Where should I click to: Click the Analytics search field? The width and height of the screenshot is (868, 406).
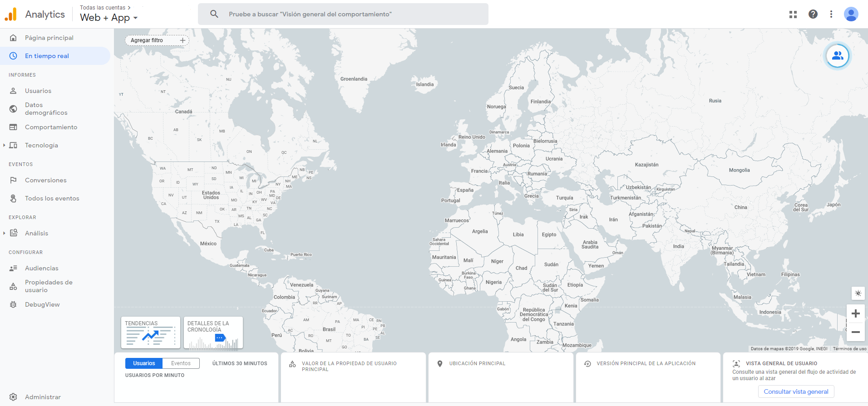pos(343,14)
